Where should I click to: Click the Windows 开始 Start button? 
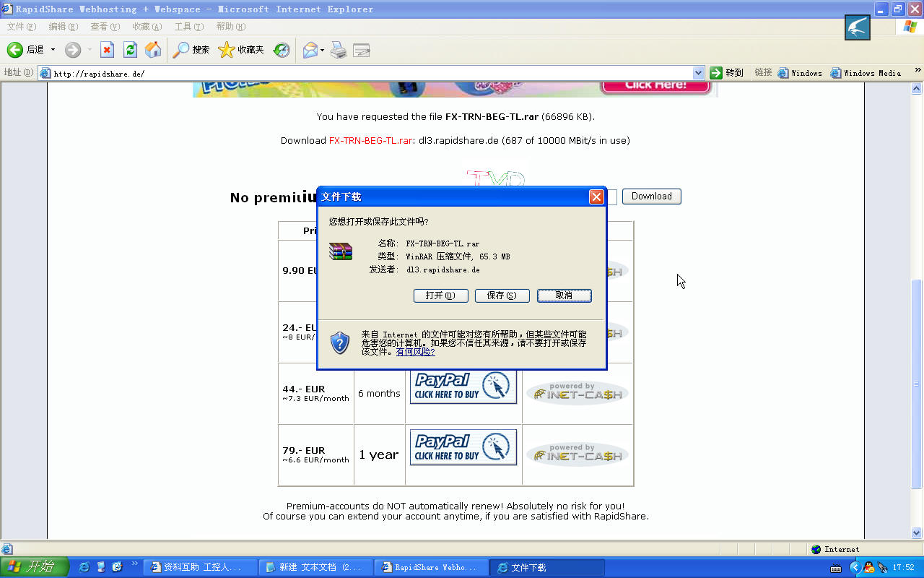coord(34,567)
